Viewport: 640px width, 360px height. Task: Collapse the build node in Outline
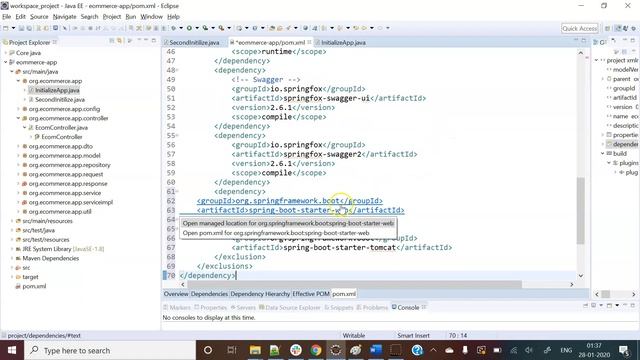[x=602, y=153]
